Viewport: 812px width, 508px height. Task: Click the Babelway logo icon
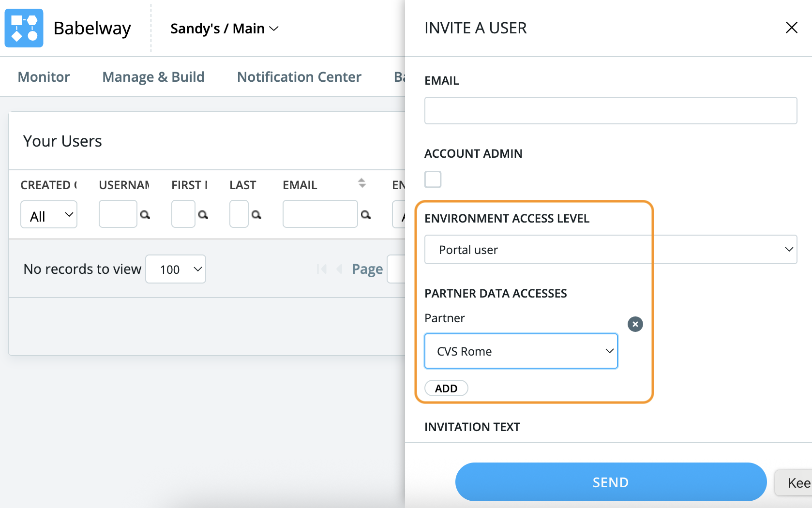click(24, 28)
